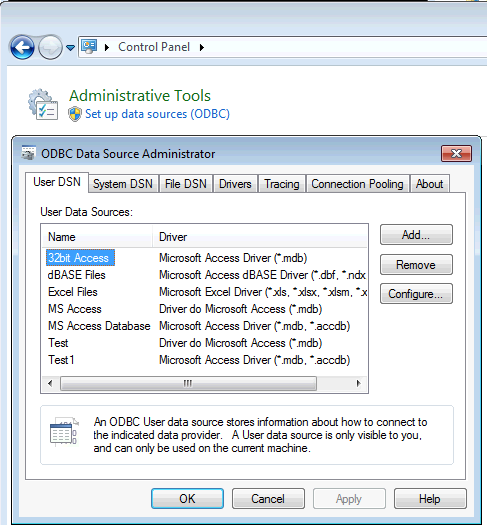Select the Excel Files data source
487x525 pixels.
pos(73,292)
